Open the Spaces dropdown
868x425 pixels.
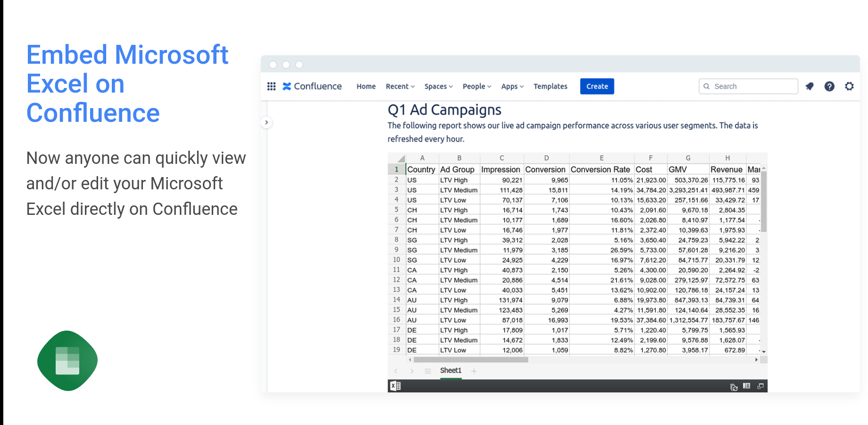click(438, 86)
